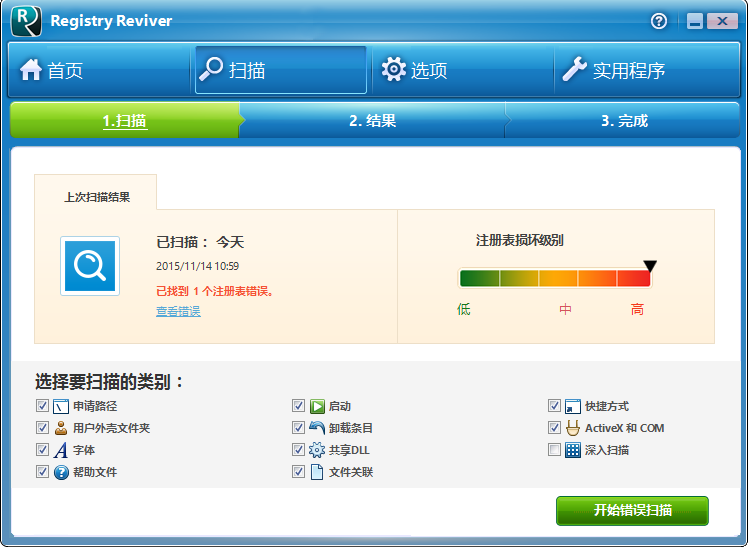Viewport: 751px width, 550px height.
Task: Select the 2. 结果 results step
Action: [x=372, y=121]
